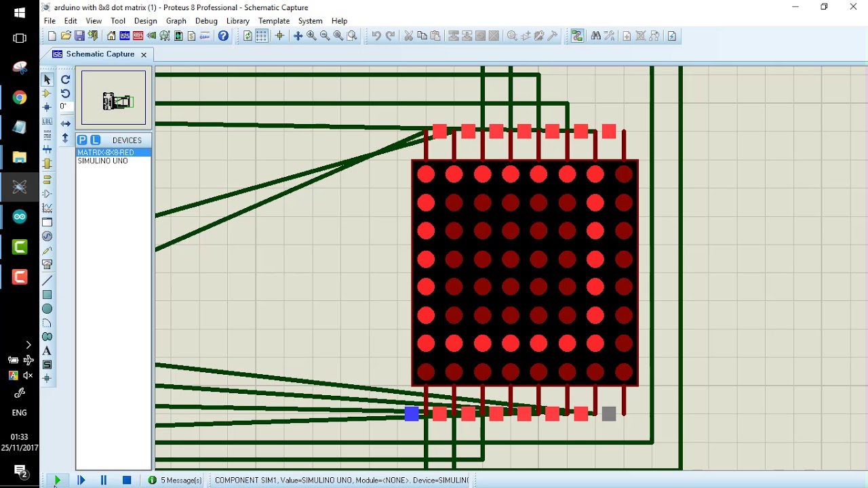The width and height of the screenshot is (868, 488).
Task: Undo the last change
Action: coord(376,36)
